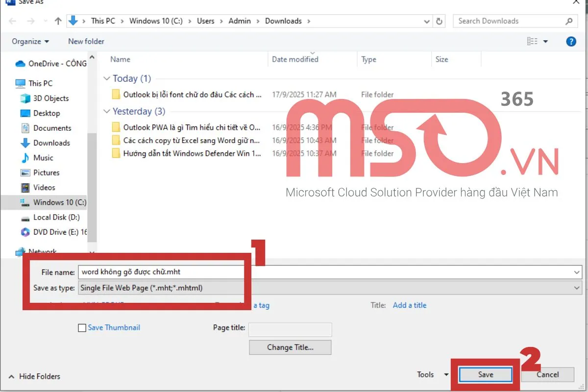
Task: Open the Organize menu
Action: (30, 42)
